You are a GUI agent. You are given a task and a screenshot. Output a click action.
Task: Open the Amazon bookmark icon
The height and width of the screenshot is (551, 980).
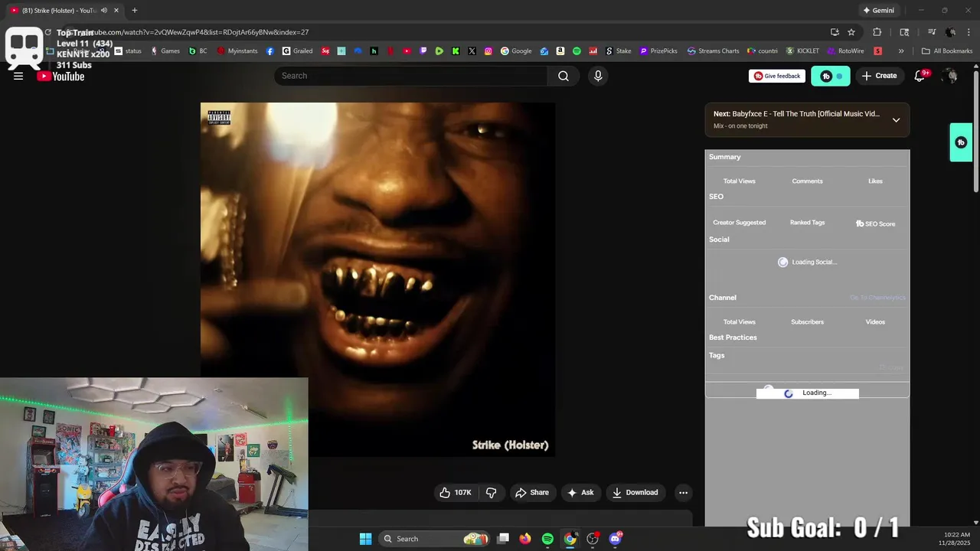pos(560,51)
